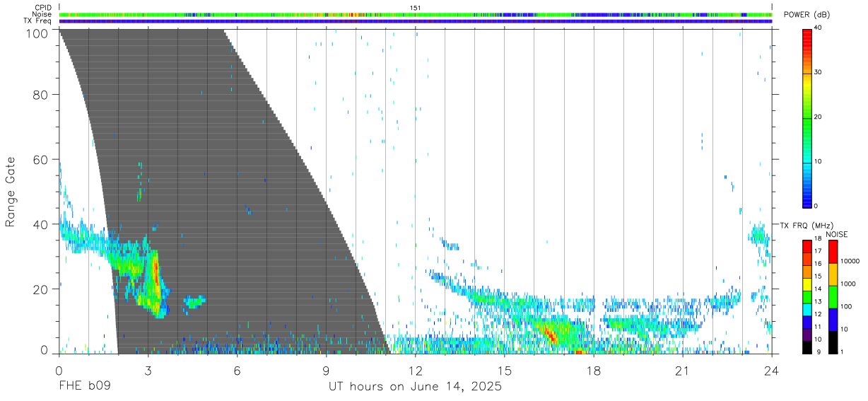868x401 pixels.
Task: Click the 24 tick on the UT hours axis
Action: [771, 371]
